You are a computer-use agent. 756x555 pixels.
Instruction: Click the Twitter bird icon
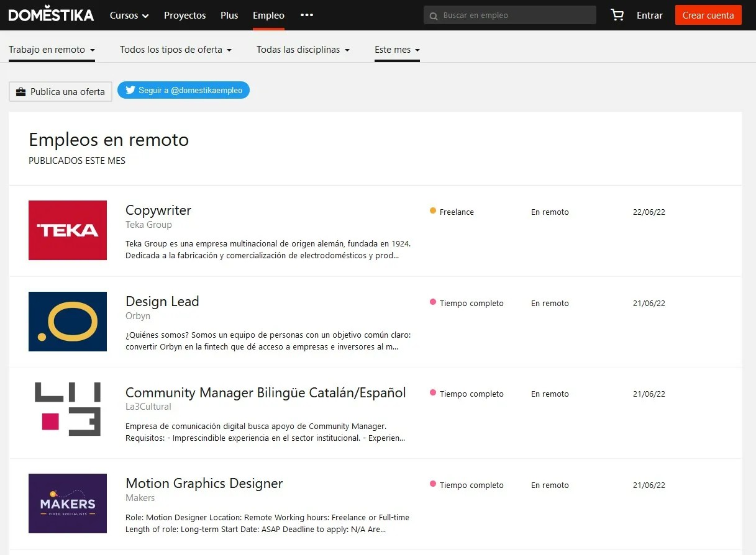(x=130, y=90)
